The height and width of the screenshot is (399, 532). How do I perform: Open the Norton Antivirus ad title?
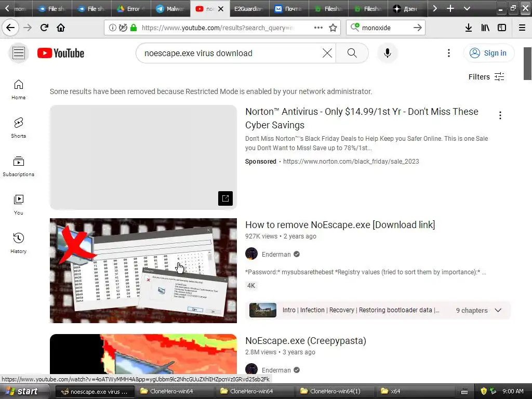362,118
